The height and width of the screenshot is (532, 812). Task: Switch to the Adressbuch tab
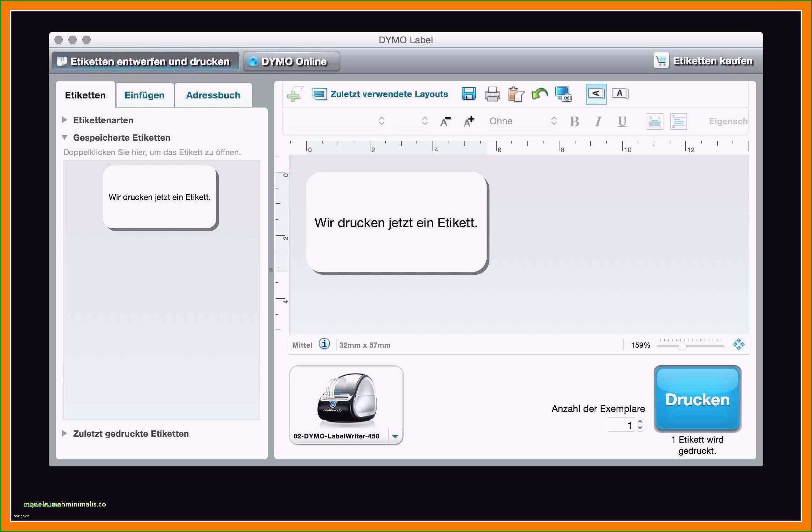tap(212, 94)
